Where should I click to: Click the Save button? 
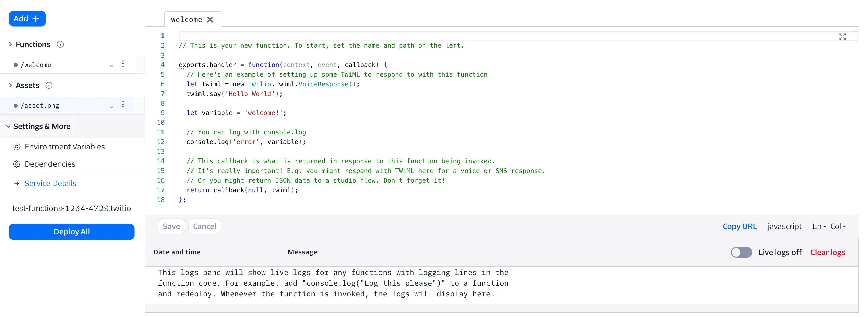(x=171, y=226)
